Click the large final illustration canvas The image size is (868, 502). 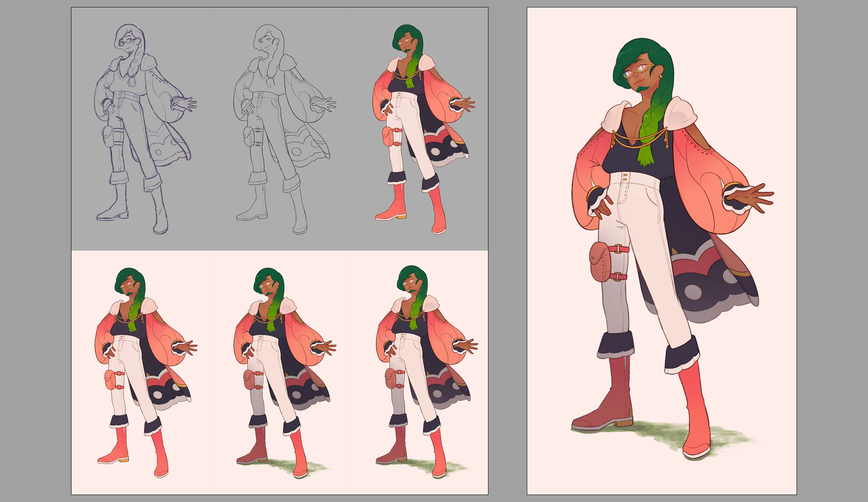661,251
